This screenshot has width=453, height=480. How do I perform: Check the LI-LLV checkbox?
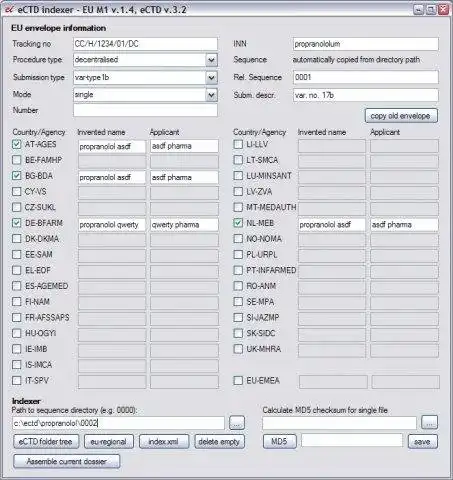238,144
